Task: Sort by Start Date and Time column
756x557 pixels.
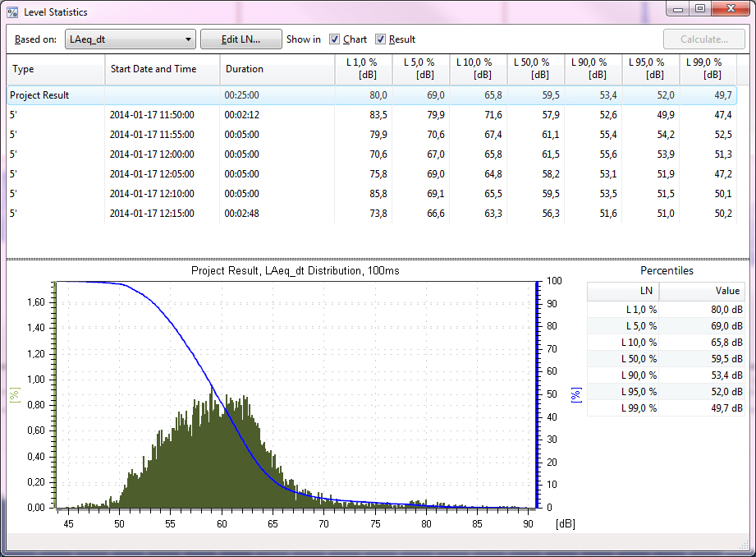Action: [x=162, y=69]
